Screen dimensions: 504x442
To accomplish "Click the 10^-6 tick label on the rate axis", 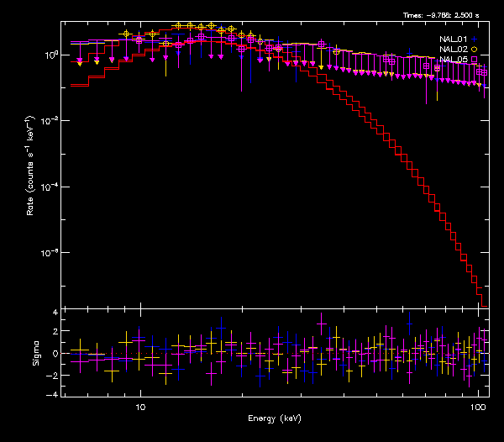I will tap(50, 252).
